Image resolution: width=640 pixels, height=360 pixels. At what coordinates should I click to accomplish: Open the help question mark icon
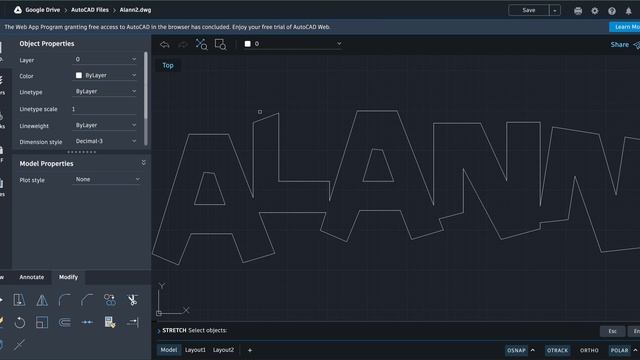point(612,11)
